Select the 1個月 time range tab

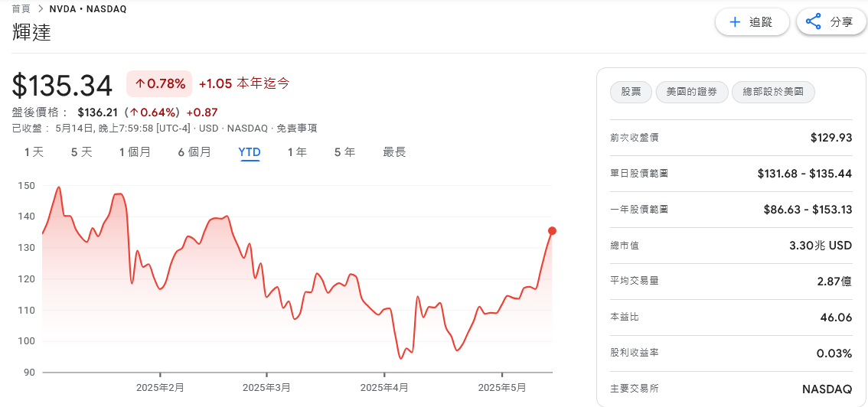coord(135,152)
